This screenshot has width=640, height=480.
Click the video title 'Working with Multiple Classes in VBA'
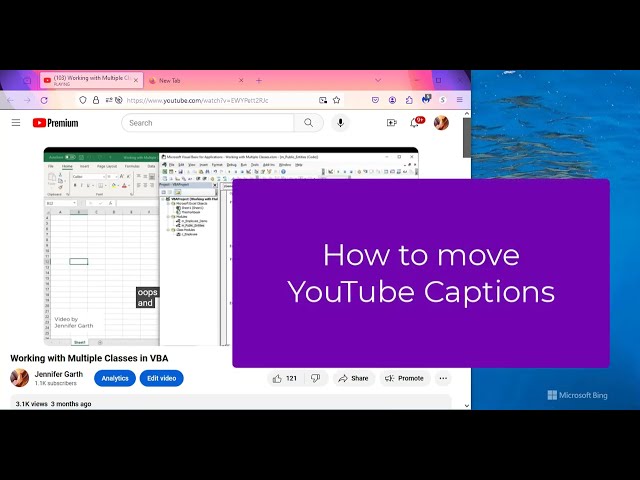point(89,358)
